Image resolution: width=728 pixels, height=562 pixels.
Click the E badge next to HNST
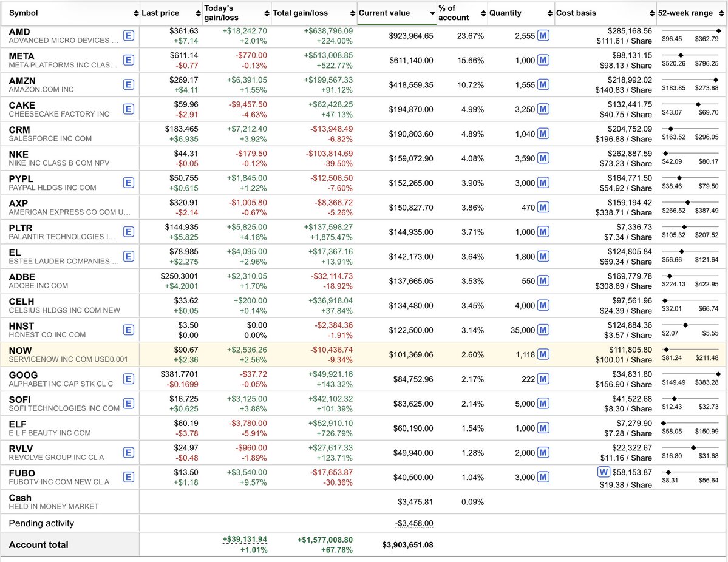[129, 330]
